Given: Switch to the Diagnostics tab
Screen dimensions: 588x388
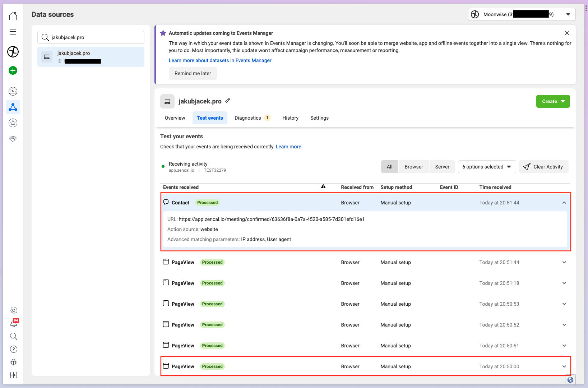Looking at the screenshot, I should [247, 118].
